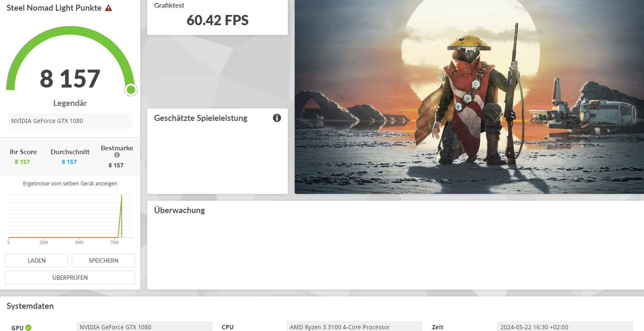Click the Ihr Score label
The image size is (644, 331).
pos(23,152)
